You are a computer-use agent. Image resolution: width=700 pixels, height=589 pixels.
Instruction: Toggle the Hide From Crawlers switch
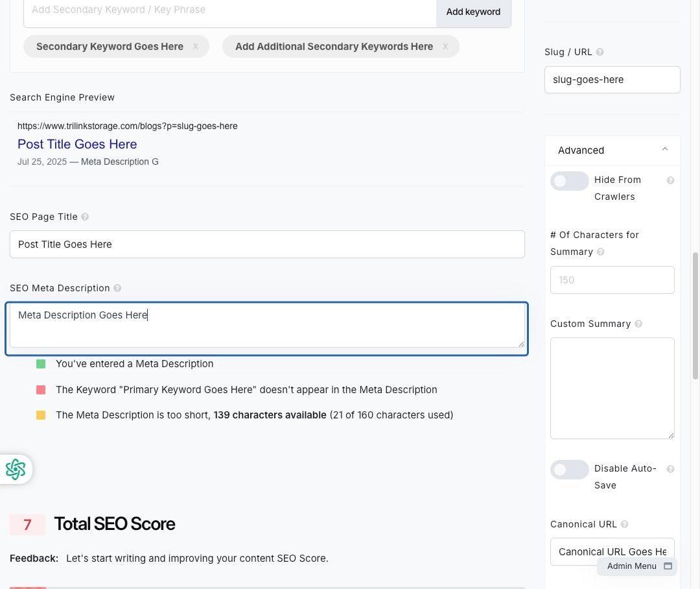[x=569, y=181]
